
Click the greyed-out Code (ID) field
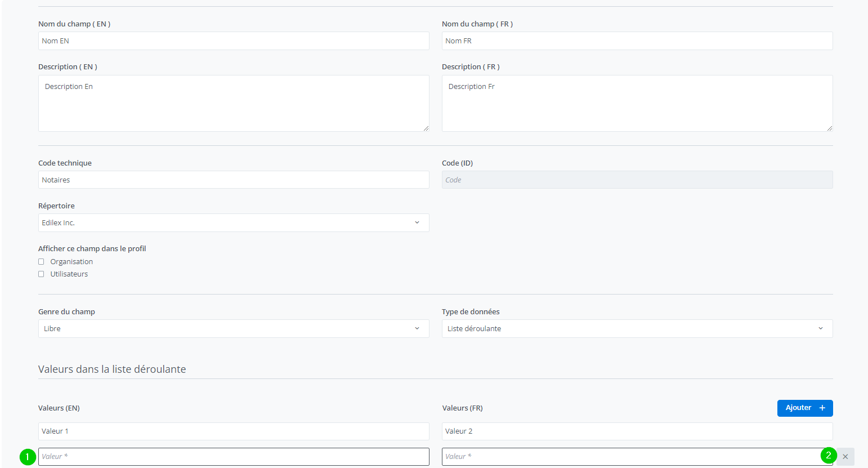point(637,180)
